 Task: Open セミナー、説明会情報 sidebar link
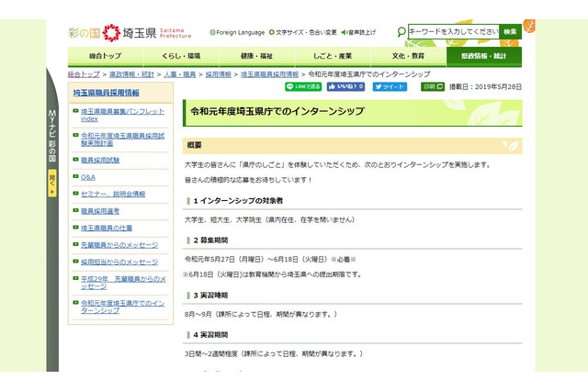coord(113,194)
